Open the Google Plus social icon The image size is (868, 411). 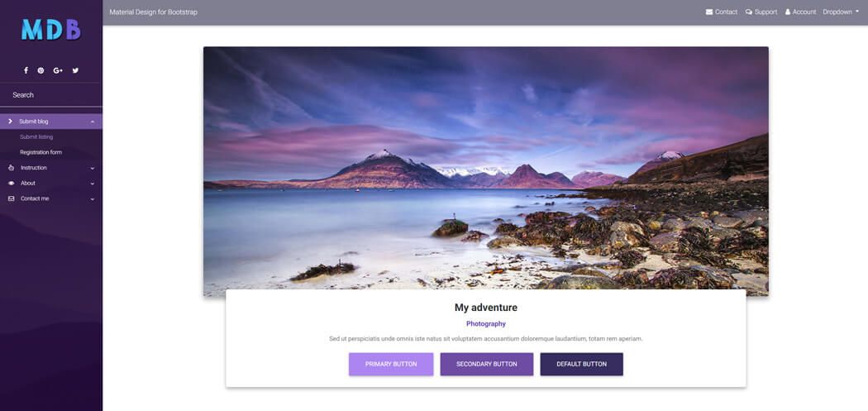click(x=58, y=70)
